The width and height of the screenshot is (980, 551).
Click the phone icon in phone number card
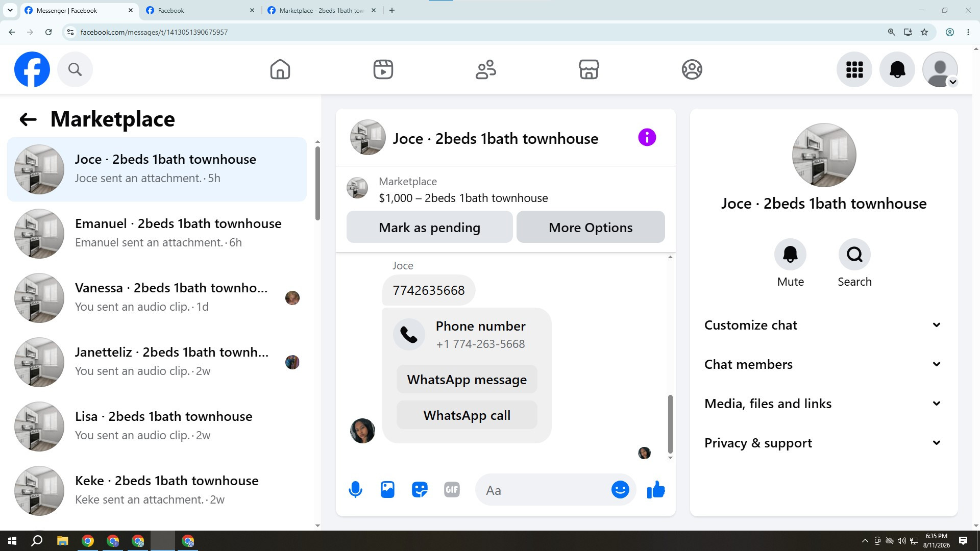409,335
